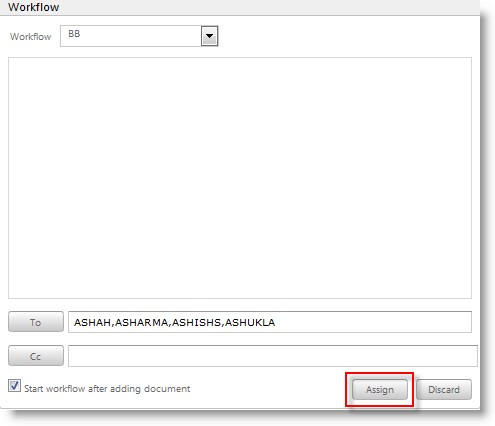Place cursor on ASHISHS in To field
The image size is (495, 426).
pyautogui.click(x=196, y=322)
